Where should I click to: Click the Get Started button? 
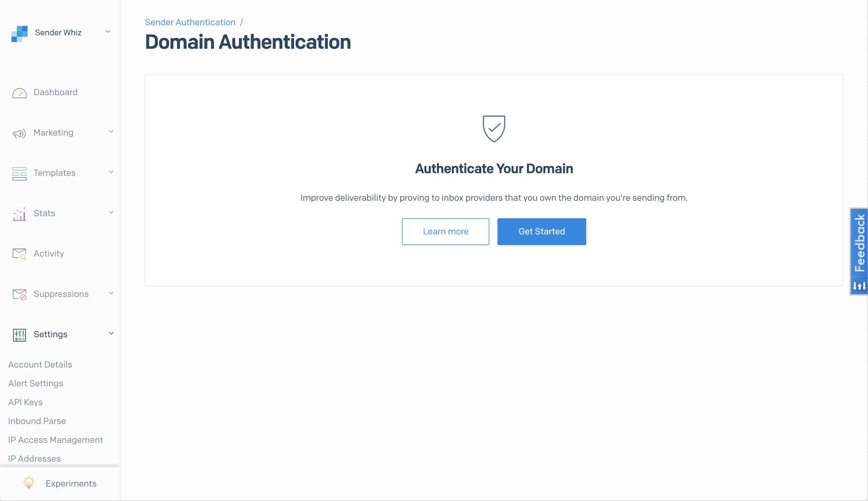pyautogui.click(x=542, y=231)
